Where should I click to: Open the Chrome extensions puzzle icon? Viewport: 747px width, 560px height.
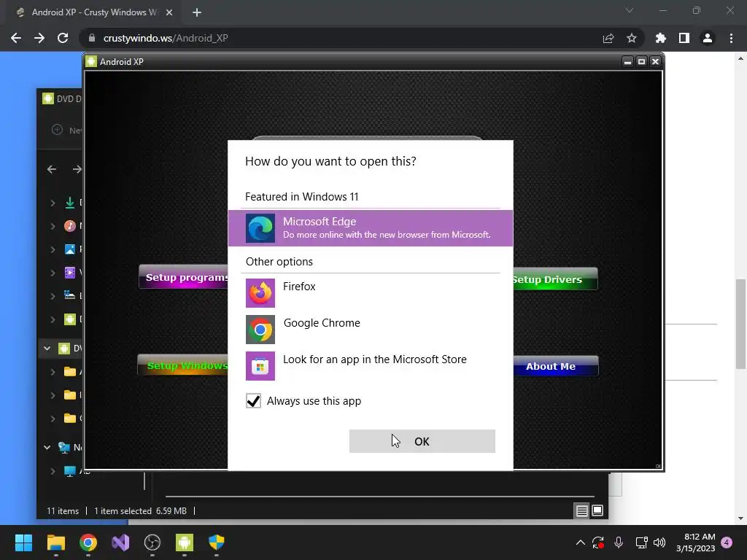pos(661,38)
